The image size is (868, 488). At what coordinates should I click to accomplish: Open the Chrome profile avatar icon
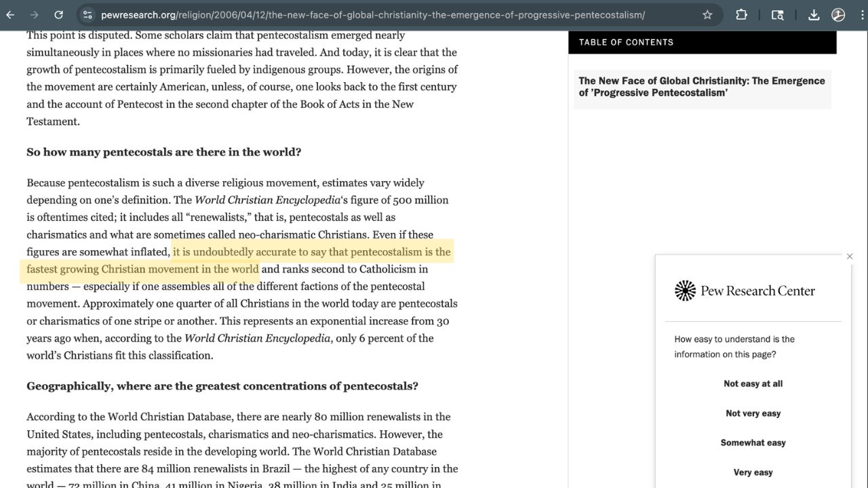838,15
